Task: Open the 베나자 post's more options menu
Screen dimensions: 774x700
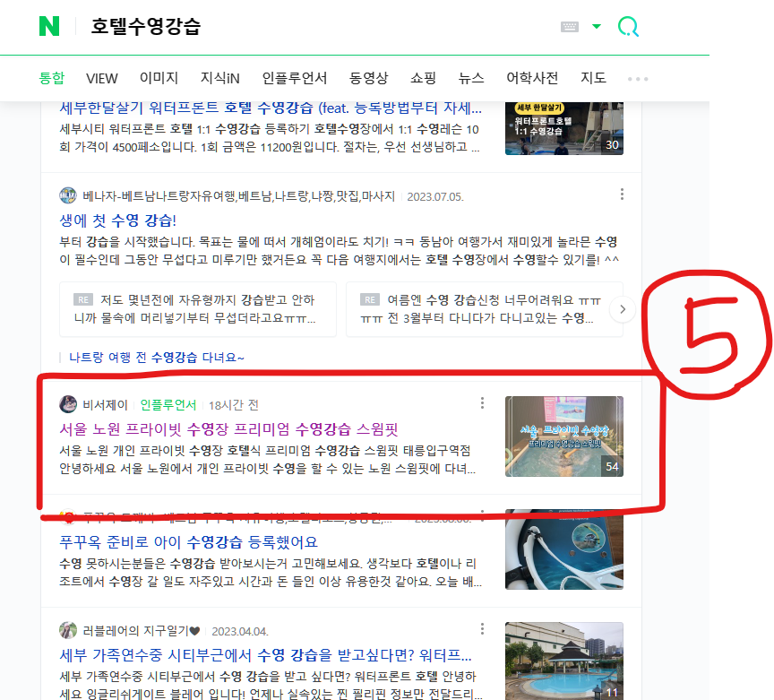Action: (x=622, y=194)
